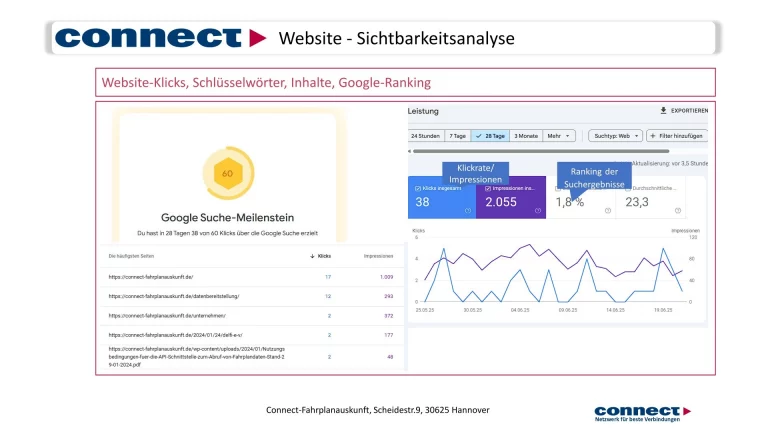This screenshot has height=432, width=768.
Task: Click the 38 total clicks figure
Action: pos(422,202)
